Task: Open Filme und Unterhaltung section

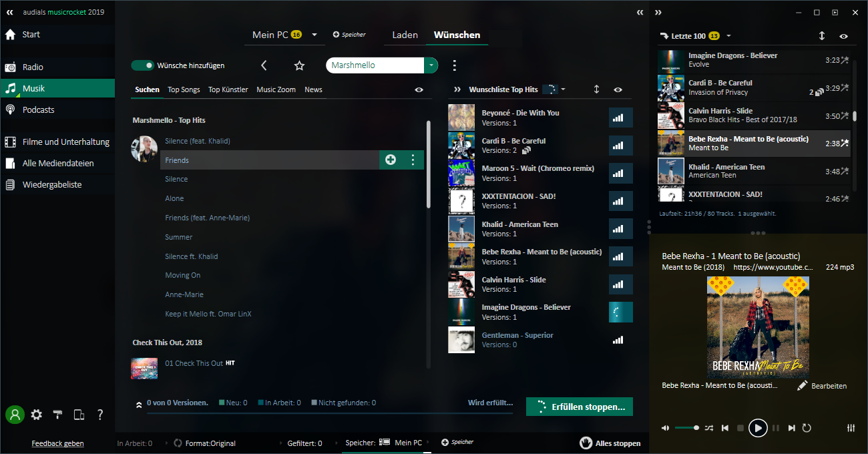Action: coord(57,142)
